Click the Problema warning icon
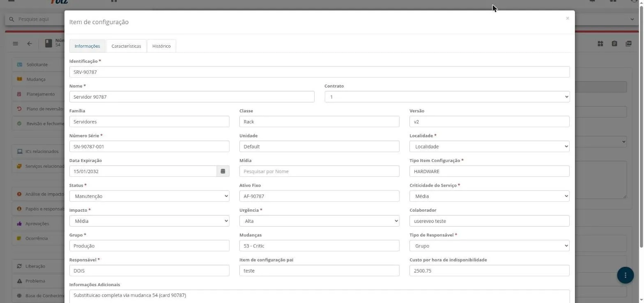Viewport: 644px width, 303px height. (19, 281)
